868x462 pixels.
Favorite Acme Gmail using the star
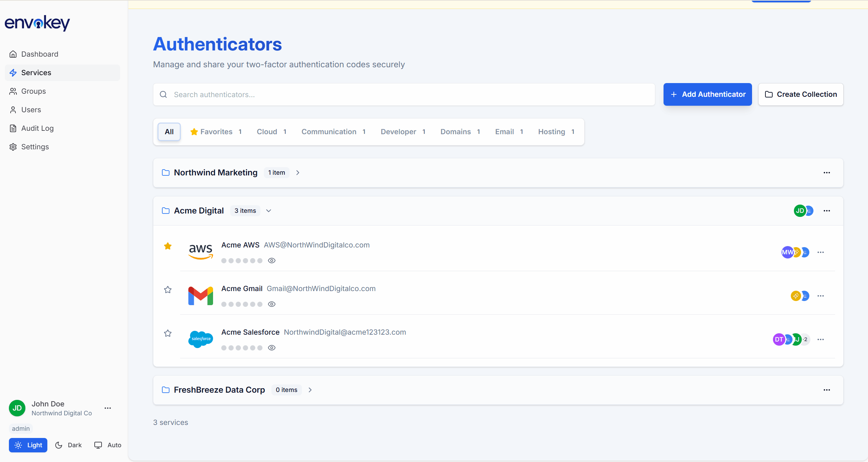[x=168, y=290]
